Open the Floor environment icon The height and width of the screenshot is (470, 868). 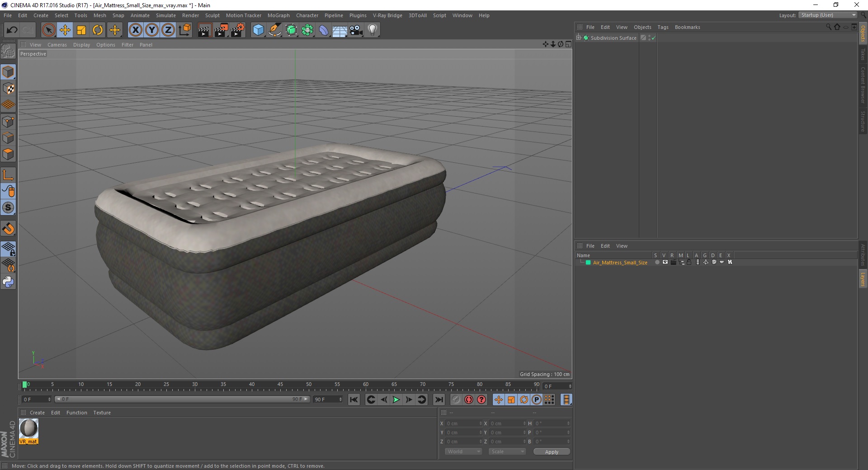pos(340,30)
